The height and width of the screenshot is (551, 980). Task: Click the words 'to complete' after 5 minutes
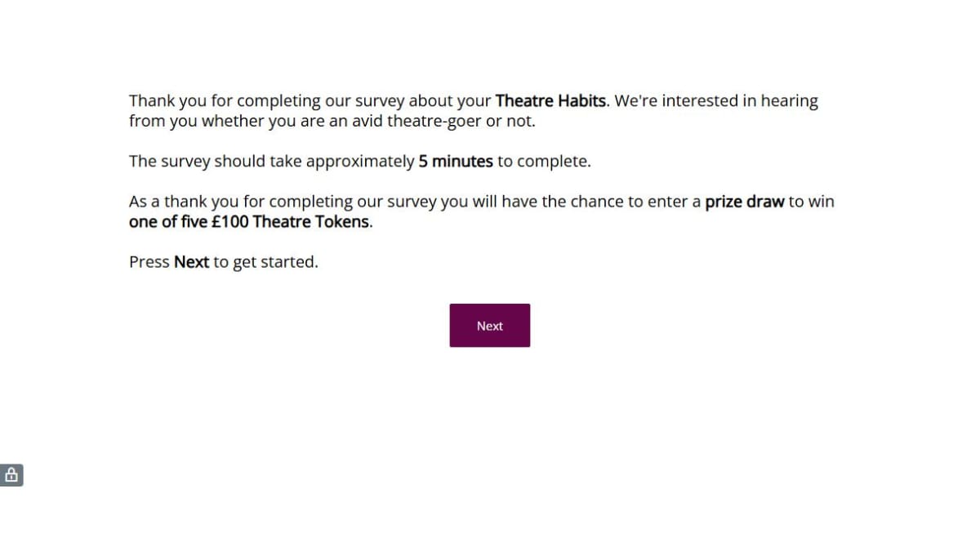click(542, 162)
